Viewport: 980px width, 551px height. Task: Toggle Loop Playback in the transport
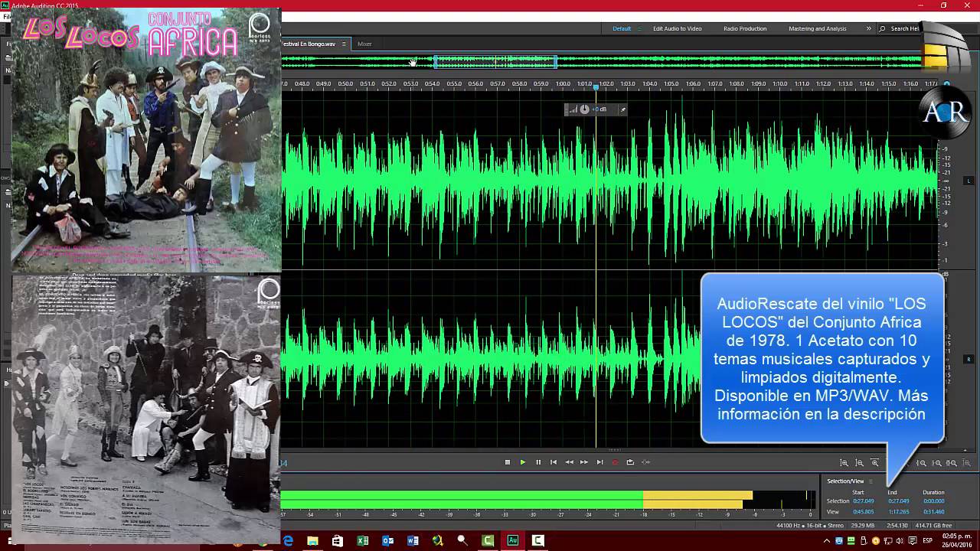(x=630, y=462)
